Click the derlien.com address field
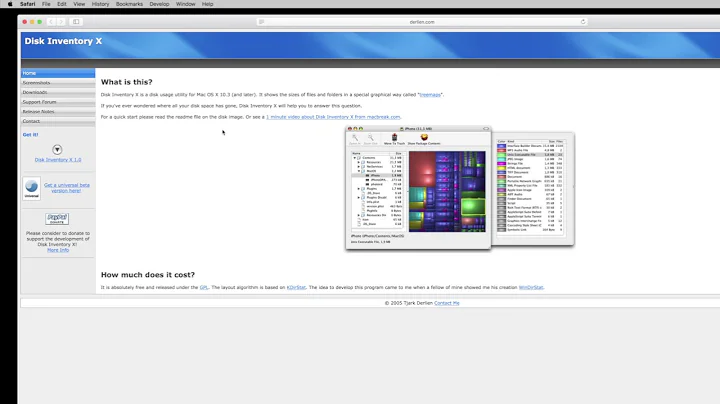Image resolution: width=720 pixels, height=404 pixels. pyautogui.click(x=422, y=22)
